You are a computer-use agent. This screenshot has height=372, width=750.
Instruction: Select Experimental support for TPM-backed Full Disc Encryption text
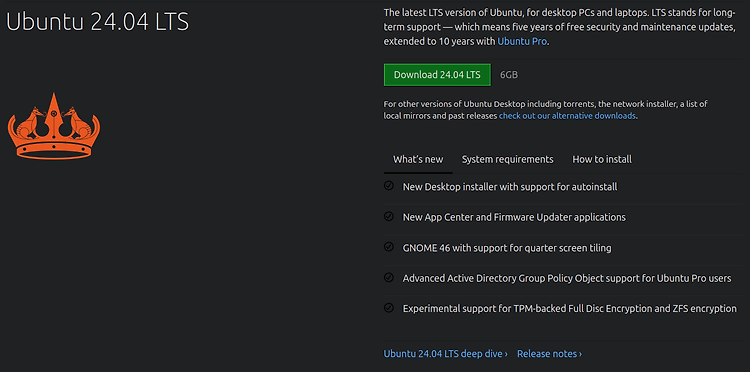click(x=570, y=308)
